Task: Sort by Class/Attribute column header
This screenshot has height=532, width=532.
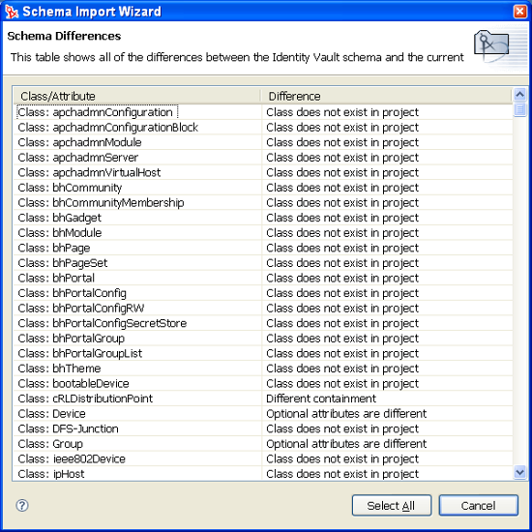Action: [x=137, y=96]
